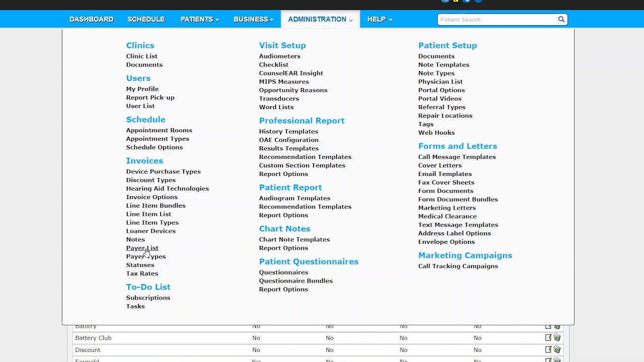Open Note Templates under Patient Setup
This screenshot has width=644, height=362.
coord(444,65)
